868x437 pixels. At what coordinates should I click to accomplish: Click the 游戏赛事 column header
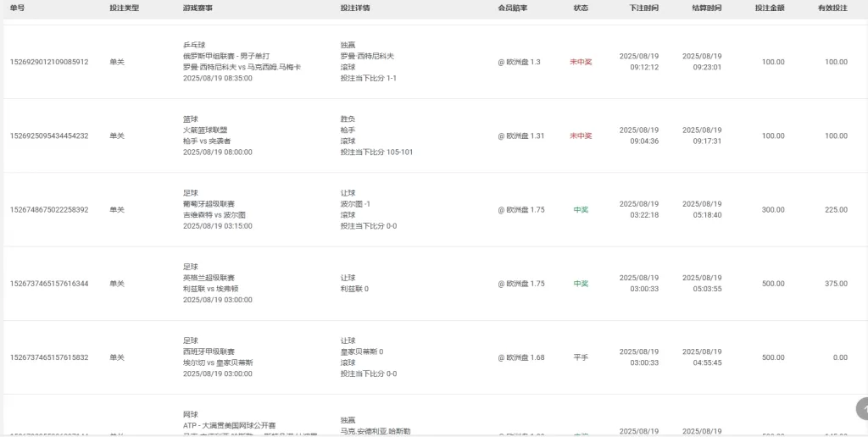click(x=198, y=8)
